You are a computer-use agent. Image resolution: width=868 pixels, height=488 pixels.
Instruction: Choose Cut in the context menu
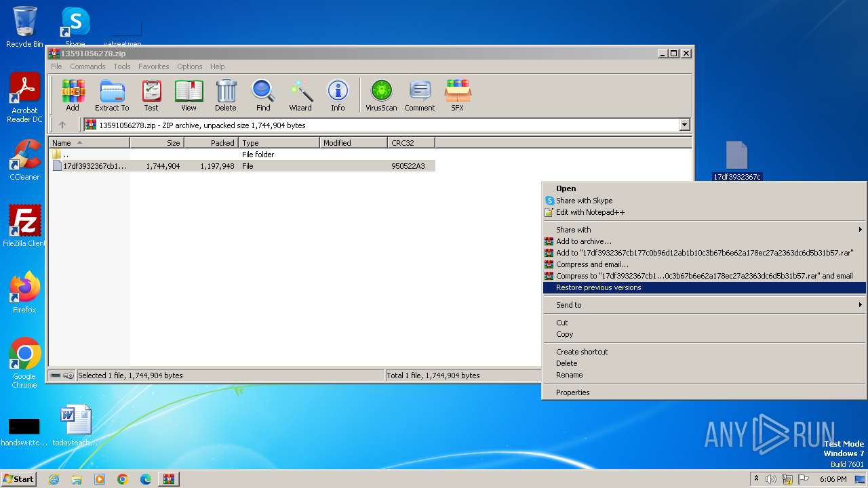pyautogui.click(x=705, y=323)
